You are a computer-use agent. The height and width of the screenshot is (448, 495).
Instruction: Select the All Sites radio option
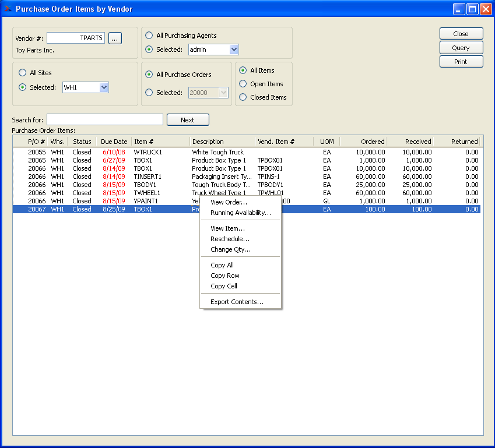click(23, 73)
